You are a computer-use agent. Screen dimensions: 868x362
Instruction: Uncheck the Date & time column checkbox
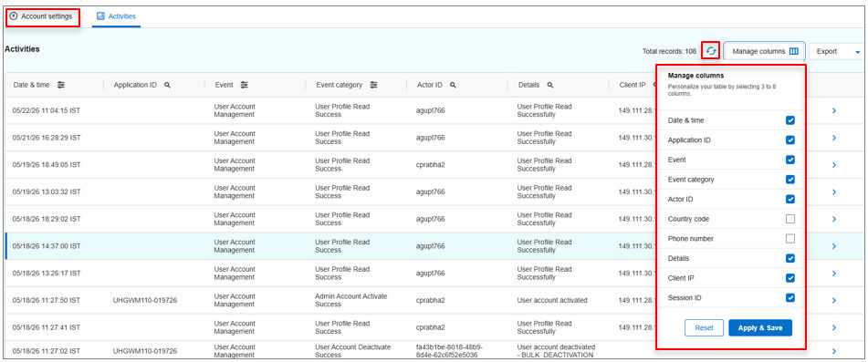coord(790,120)
